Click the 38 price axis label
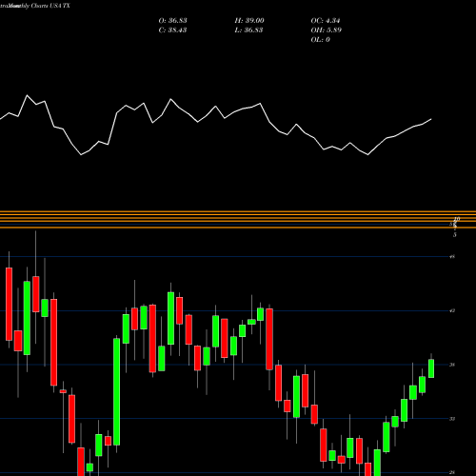Viewport: 476px width, 476px height. pyautogui.click(x=452, y=365)
